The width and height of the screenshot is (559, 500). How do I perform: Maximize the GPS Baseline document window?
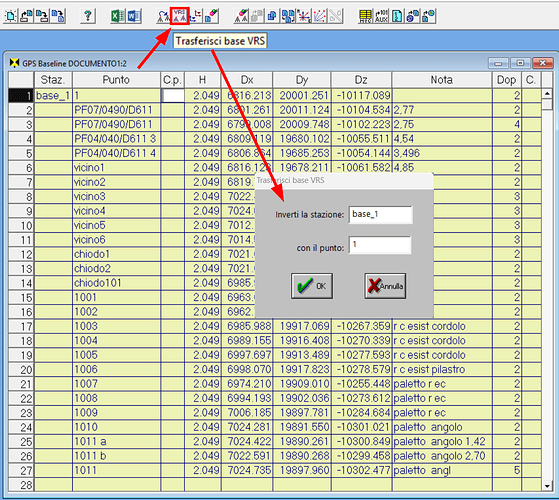pyautogui.click(x=520, y=63)
